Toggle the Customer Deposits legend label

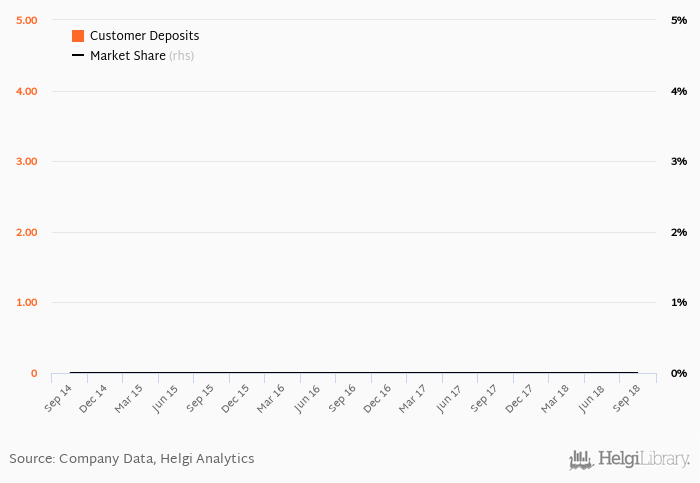145,36
